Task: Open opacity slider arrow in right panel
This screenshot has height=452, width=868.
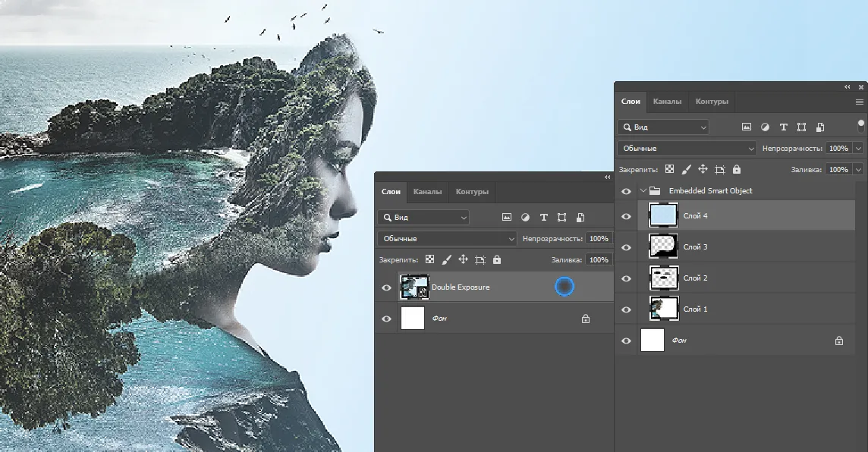Action: coord(858,149)
